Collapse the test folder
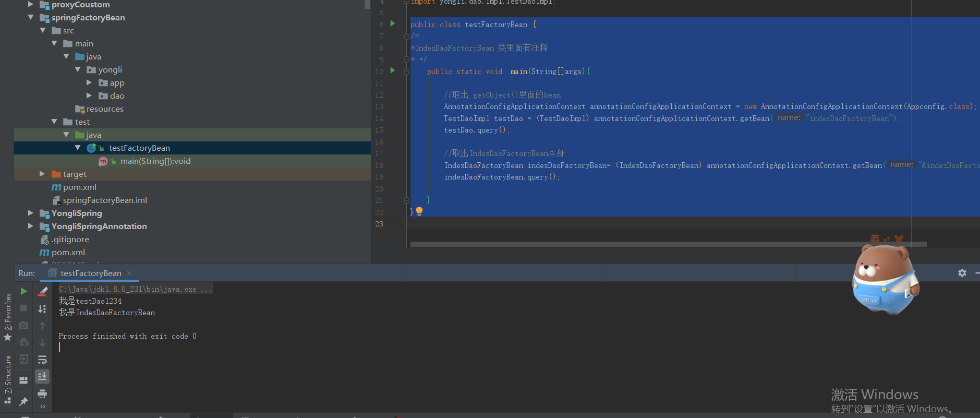The image size is (980, 418). click(x=54, y=122)
